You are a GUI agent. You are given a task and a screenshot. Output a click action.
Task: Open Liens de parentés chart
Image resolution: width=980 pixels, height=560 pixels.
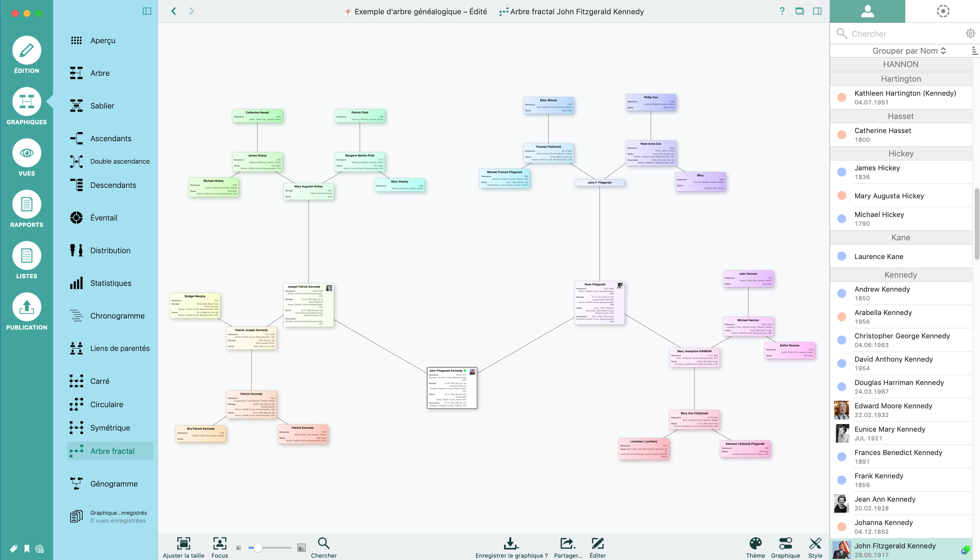tap(110, 349)
